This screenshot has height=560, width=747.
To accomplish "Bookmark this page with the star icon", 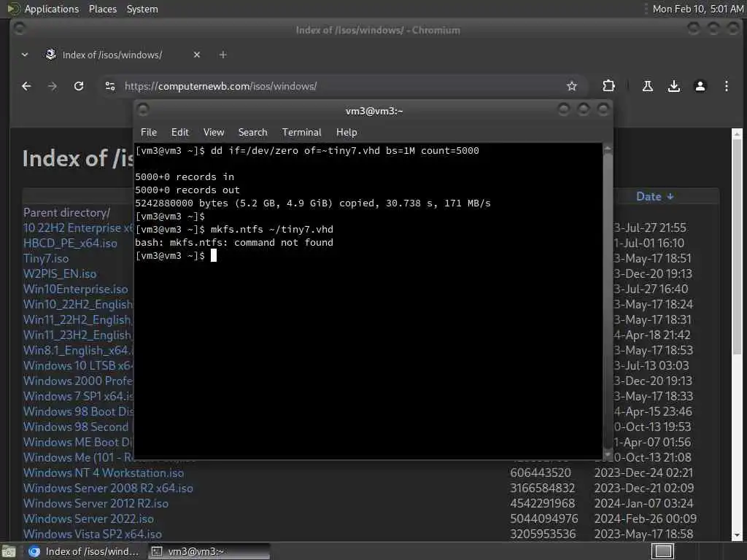I will tap(572, 86).
